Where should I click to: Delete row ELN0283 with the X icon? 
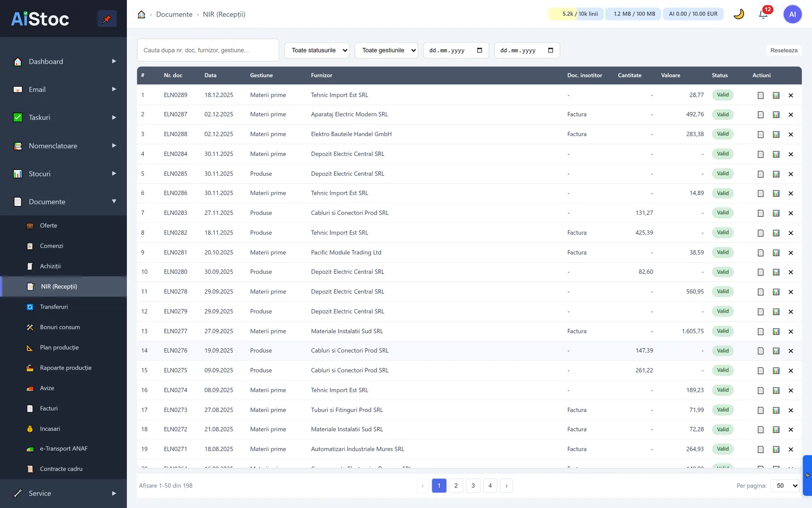791,213
